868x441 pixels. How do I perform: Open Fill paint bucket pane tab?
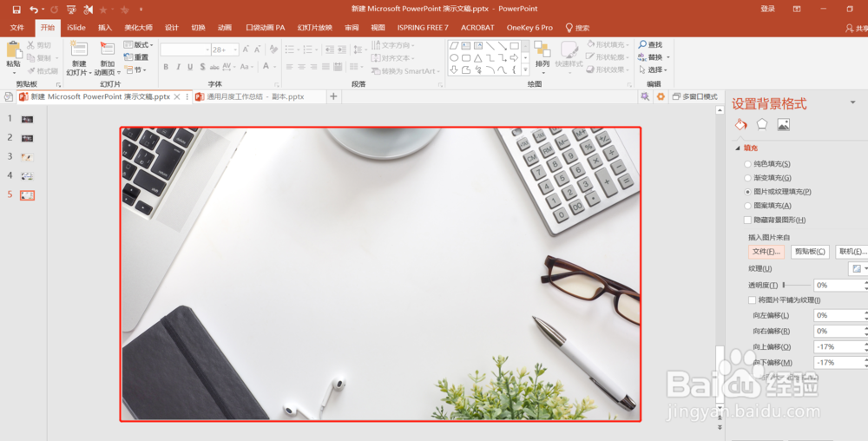740,124
